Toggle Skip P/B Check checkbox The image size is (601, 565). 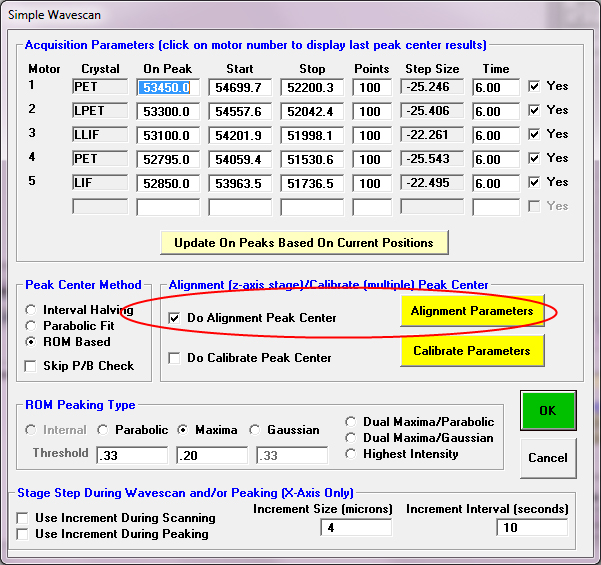point(32,366)
